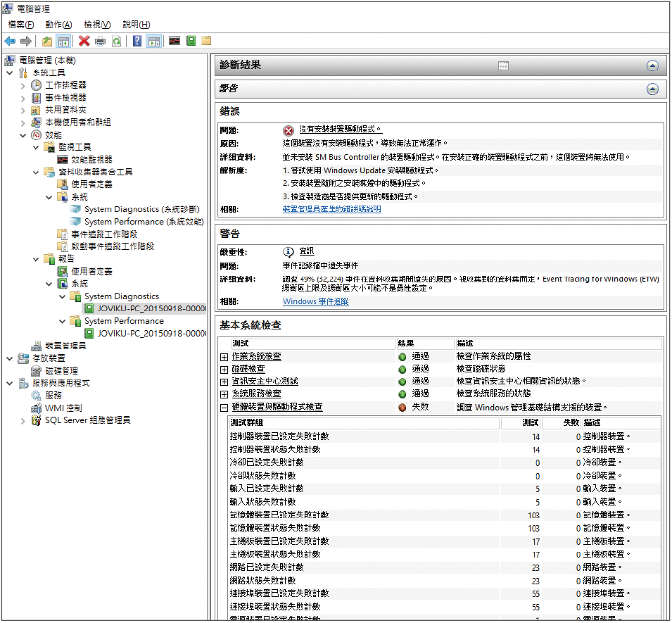672x623 pixels.
Task: Open the 動作(A) menu
Action: pyautogui.click(x=58, y=25)
